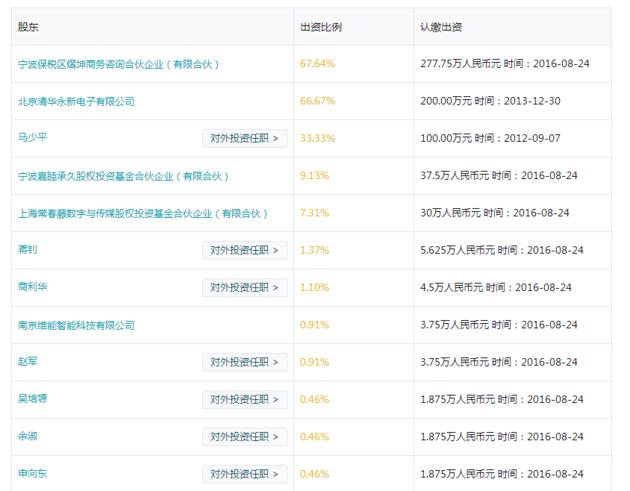Open 上海常春藤数字与传媒股权投资基金 link
Viewport: 630px width, 491px height.
click(143, 213)
